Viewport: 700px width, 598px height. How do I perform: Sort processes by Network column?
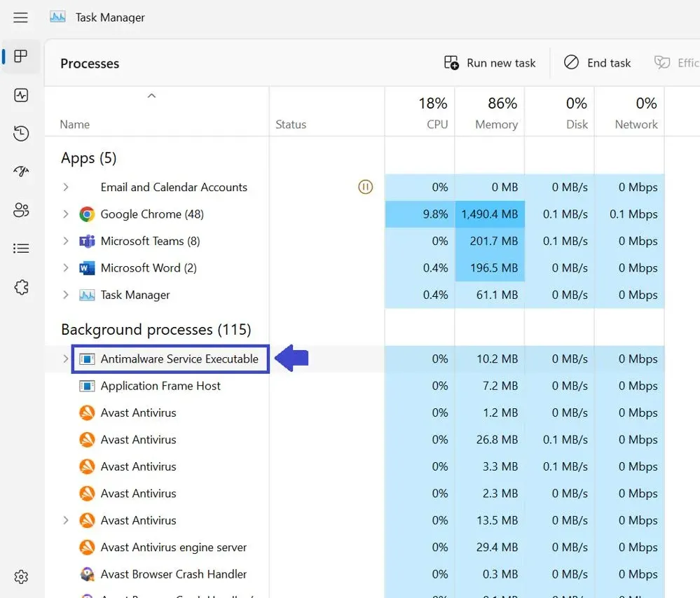pyautogui.click(x=629, y=111)
